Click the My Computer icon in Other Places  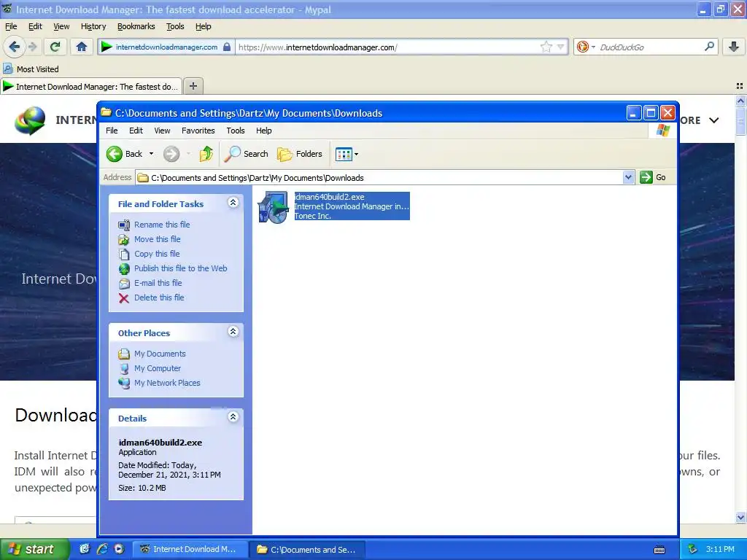coord(124,368)
